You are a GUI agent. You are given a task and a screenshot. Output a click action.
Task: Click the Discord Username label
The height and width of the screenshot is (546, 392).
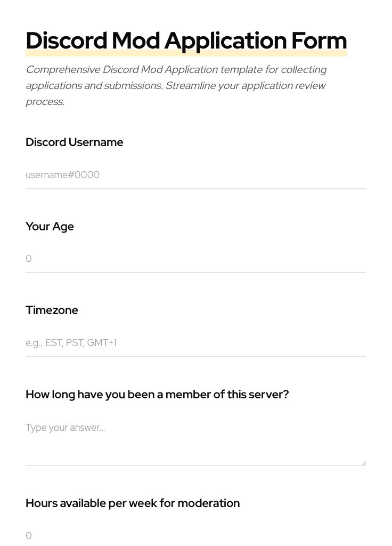74,142
